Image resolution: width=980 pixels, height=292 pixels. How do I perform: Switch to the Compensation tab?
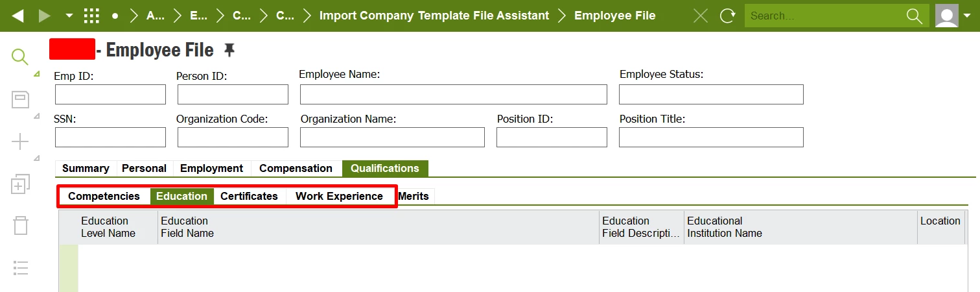click(x=296, y=168)
